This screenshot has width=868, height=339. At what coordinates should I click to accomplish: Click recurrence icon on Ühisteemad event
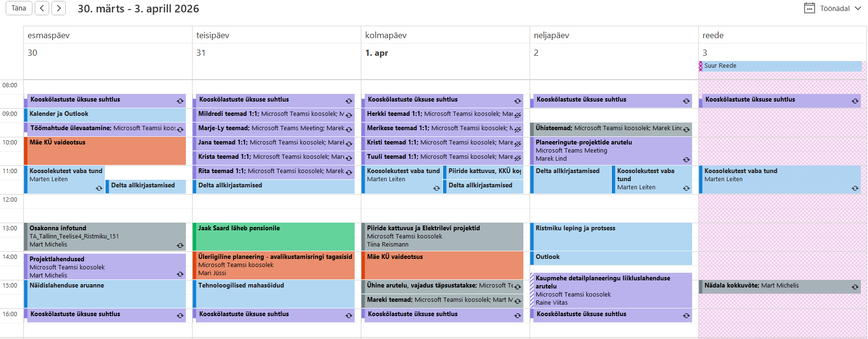click(686, 130)
